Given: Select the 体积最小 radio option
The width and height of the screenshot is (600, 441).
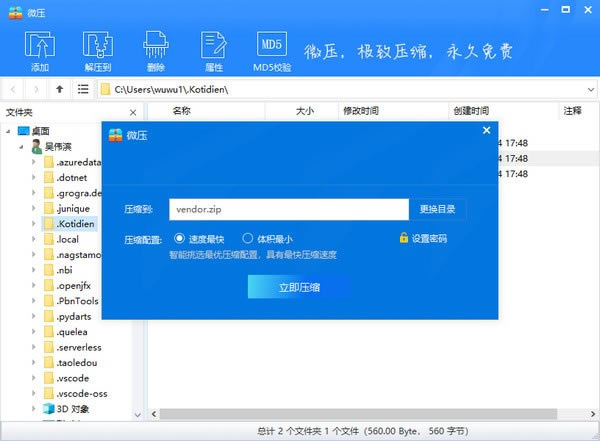Looking at the screenshot, I should (x=248, y=239).
